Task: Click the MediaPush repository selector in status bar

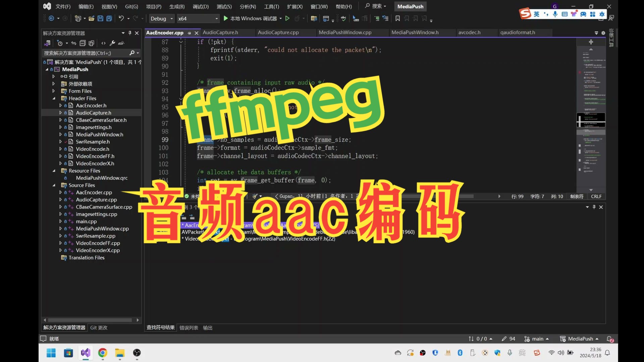Action: coord(579,339)
